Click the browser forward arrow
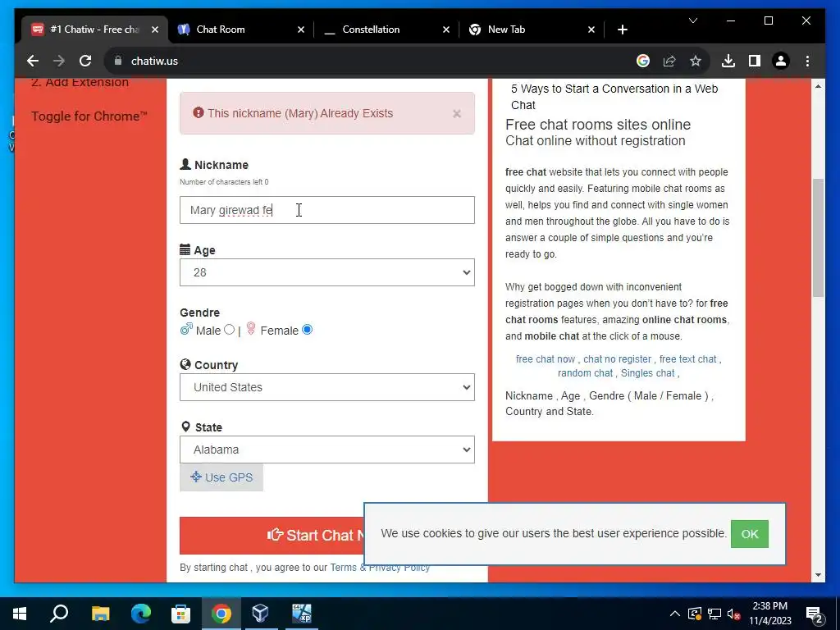Image resolution: width=840 pixels, height=630 pixels. [59, 61]
